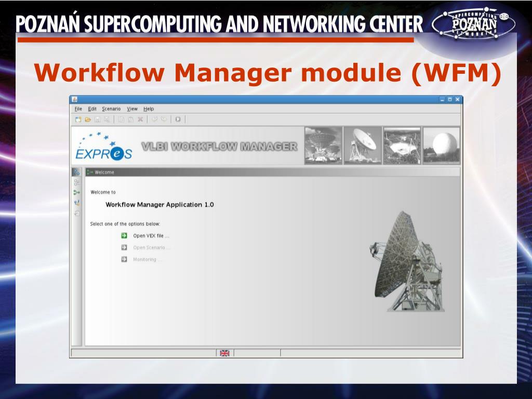Click the Copy toolbar icon
532x399 pixels.
[121, 119]
